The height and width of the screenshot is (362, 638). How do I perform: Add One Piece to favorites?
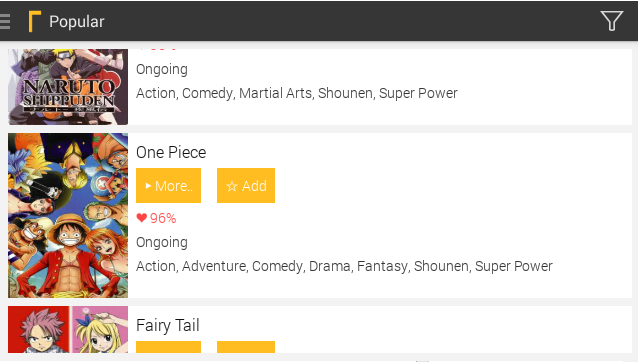(x=246, y=185)
